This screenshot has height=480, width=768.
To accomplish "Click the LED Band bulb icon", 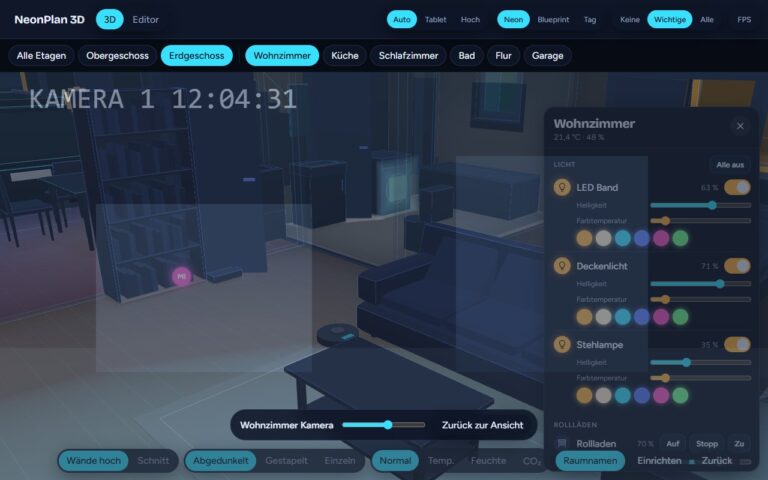I will click(562, 187).
